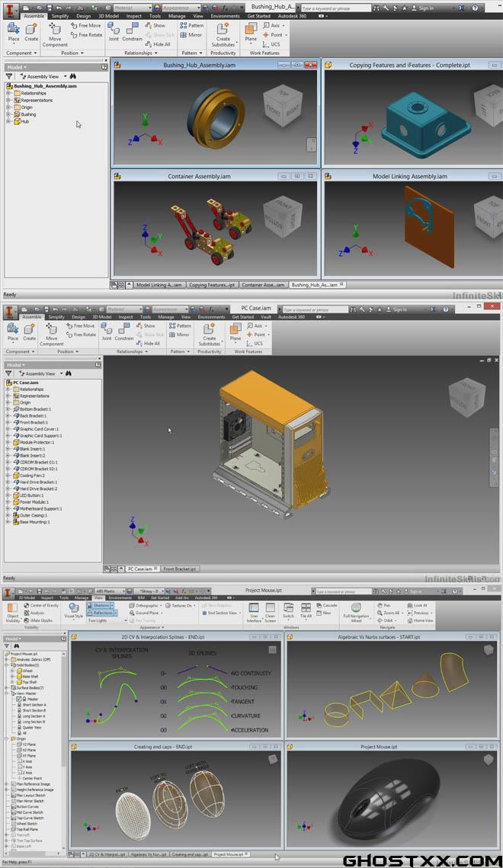Check Master view box in Project Mouse browser
The image size is (503, 868).
coord(18,699)
